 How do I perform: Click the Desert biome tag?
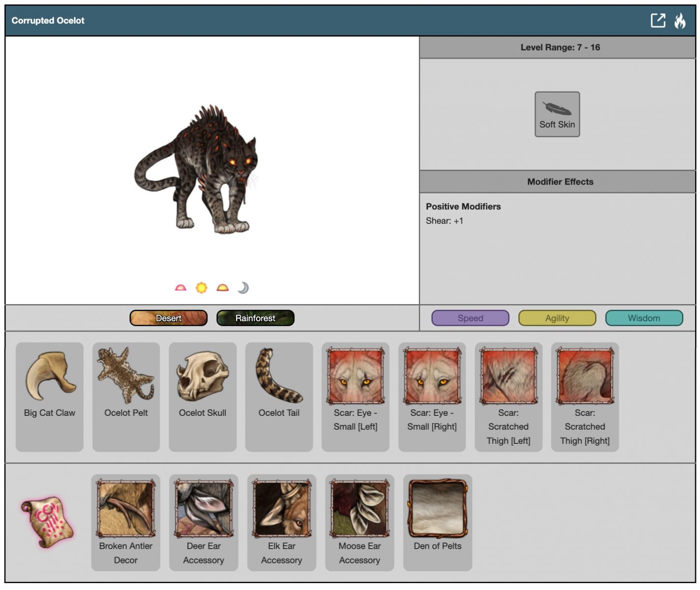click(168, 318)
